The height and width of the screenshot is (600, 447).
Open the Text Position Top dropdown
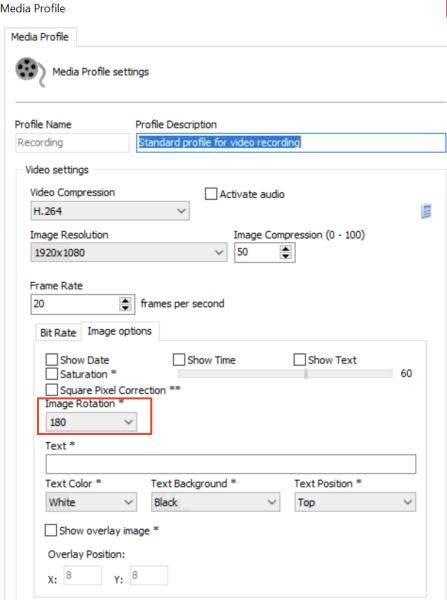[355, 502]
